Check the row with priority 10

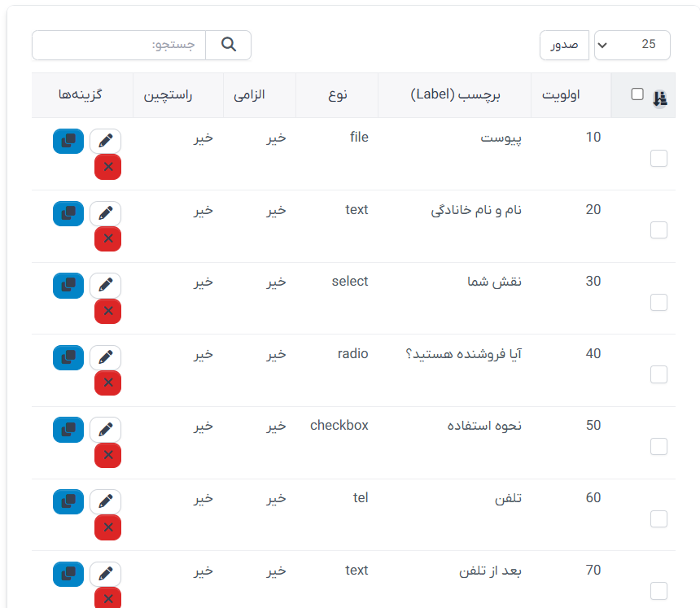point(658,159)
